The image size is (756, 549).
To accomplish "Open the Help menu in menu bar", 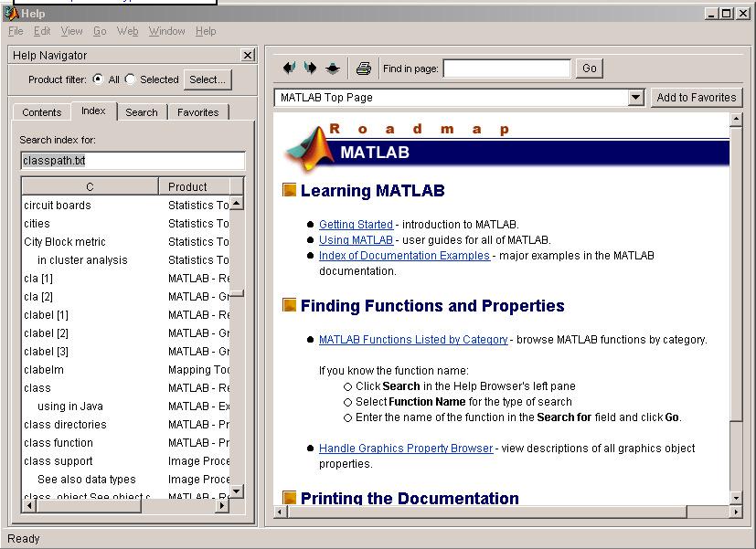I will [206, 31].
